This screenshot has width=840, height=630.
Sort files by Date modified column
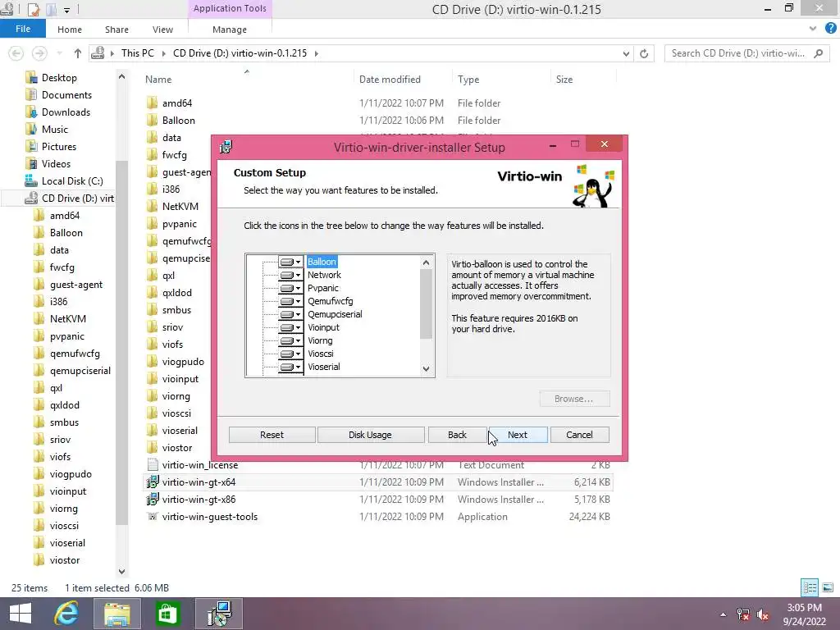point(390,80)
